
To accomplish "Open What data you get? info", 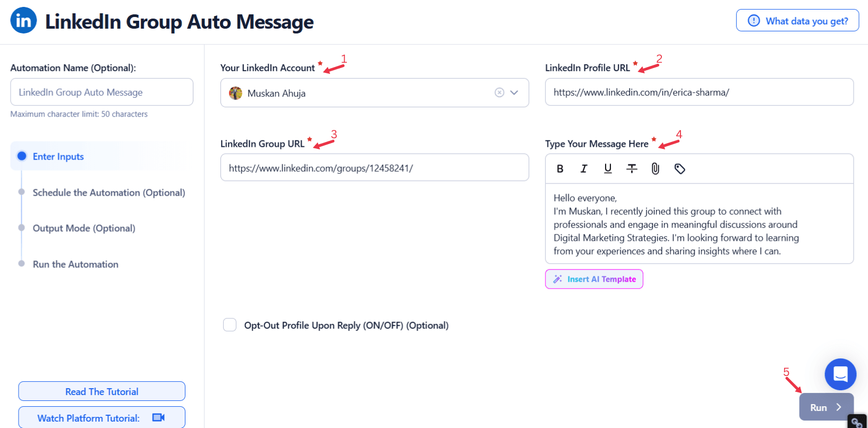I will 797,21.
